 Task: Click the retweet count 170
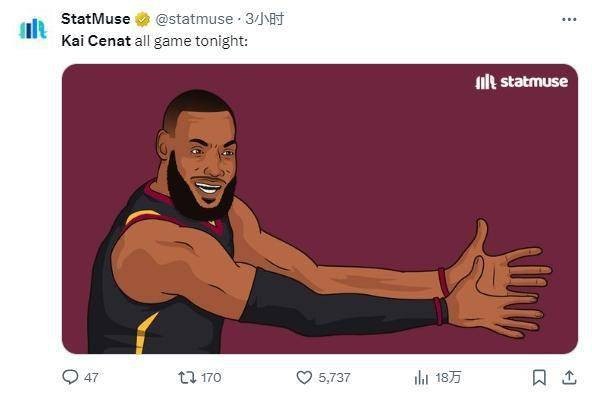211,377
